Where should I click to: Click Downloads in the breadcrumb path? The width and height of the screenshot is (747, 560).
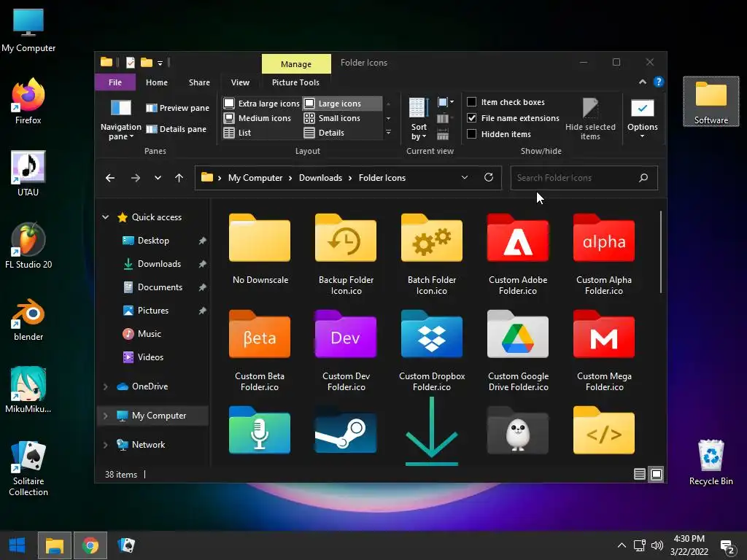[320, 178]
